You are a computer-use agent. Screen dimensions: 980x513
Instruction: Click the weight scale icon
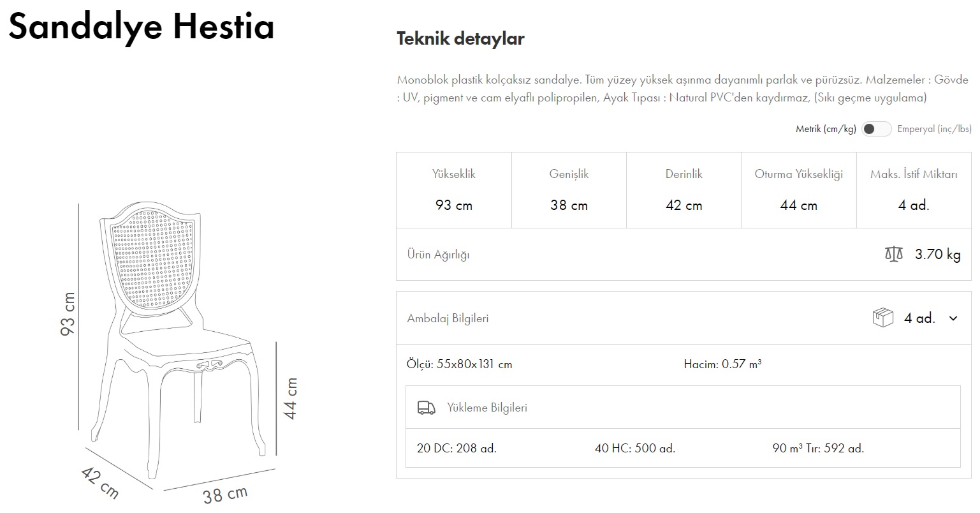(x=894, y=255)
